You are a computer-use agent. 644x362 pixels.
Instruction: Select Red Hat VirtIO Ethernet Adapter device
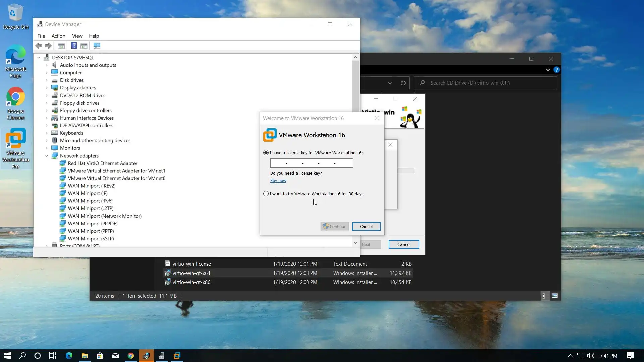pyautogui.click(x=102, y=163)
